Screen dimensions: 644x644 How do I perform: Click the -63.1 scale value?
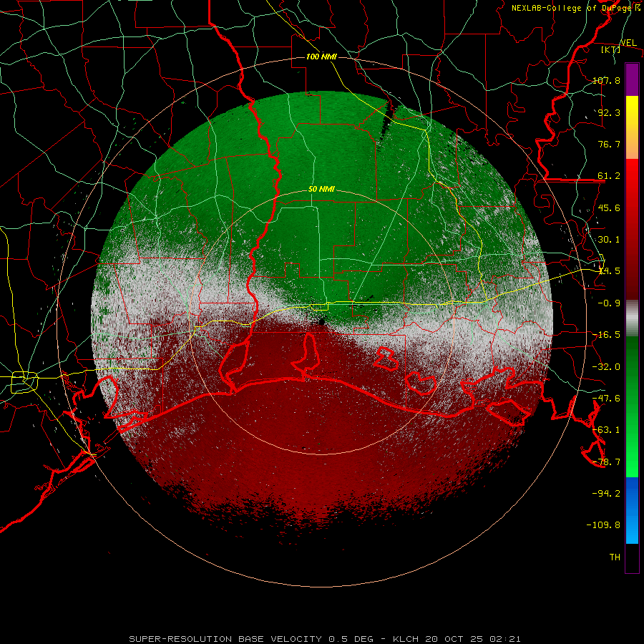[x=606, y=430]
